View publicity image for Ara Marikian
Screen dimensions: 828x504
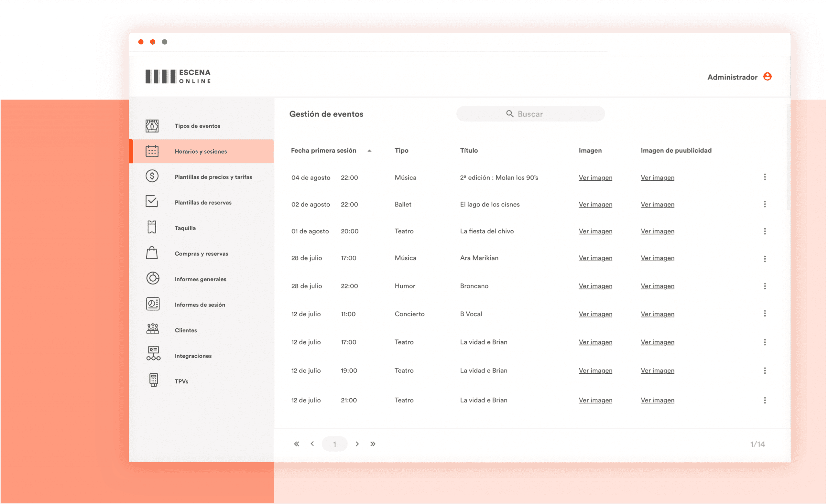click(x=658, y=258)
